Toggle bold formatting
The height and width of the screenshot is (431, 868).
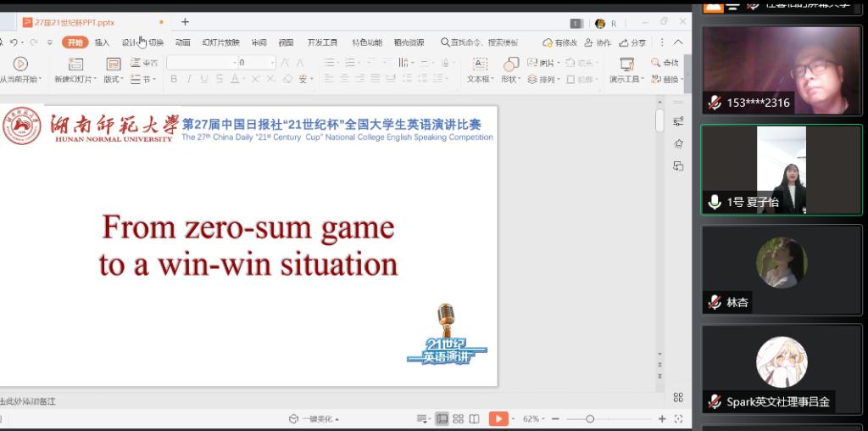coord(174,79)
